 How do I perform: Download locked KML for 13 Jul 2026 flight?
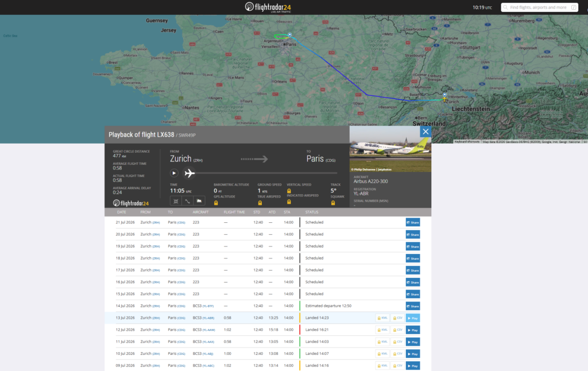(x=382, y=318)
